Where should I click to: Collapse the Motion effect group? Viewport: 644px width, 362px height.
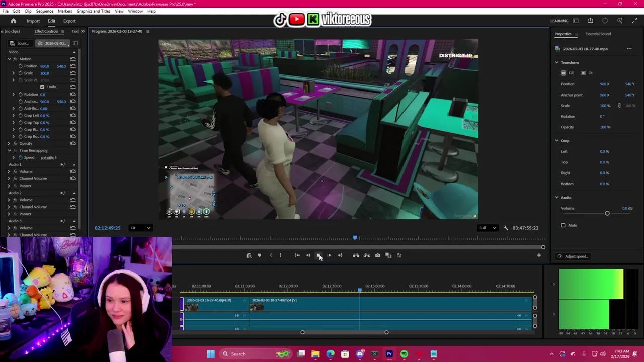(x=9, y=59)
